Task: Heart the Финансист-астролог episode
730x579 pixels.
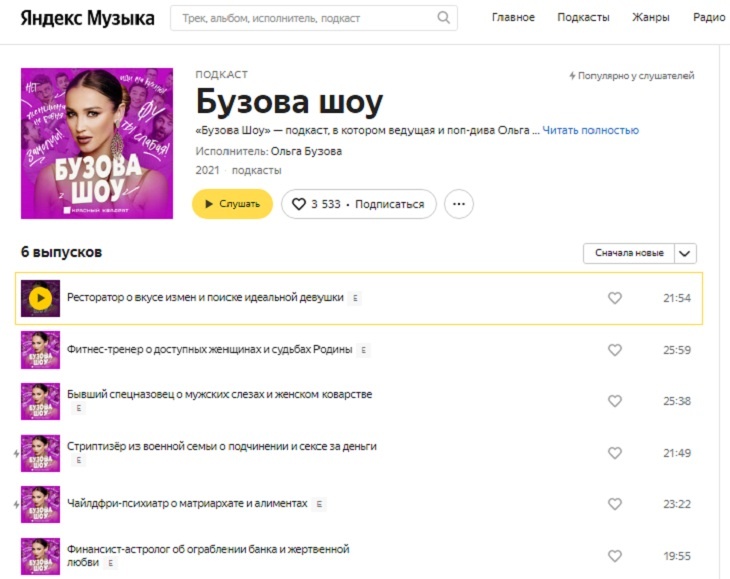Action: (615, 556)
